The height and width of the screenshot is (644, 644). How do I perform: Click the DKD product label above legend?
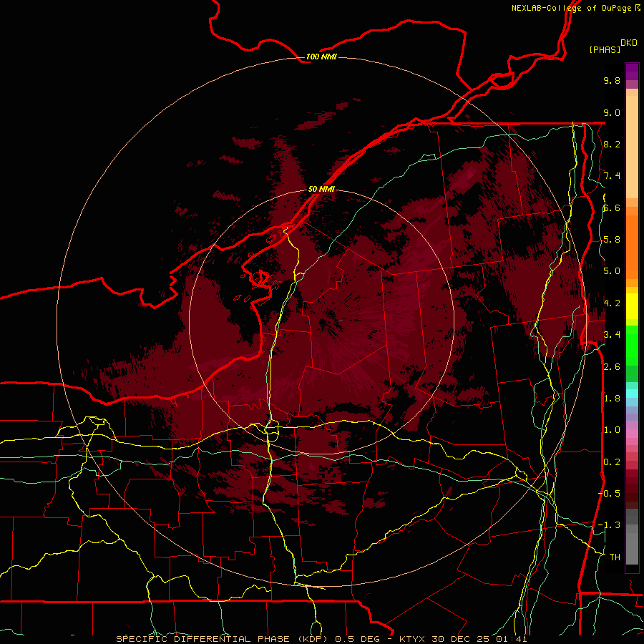point(629,43)
